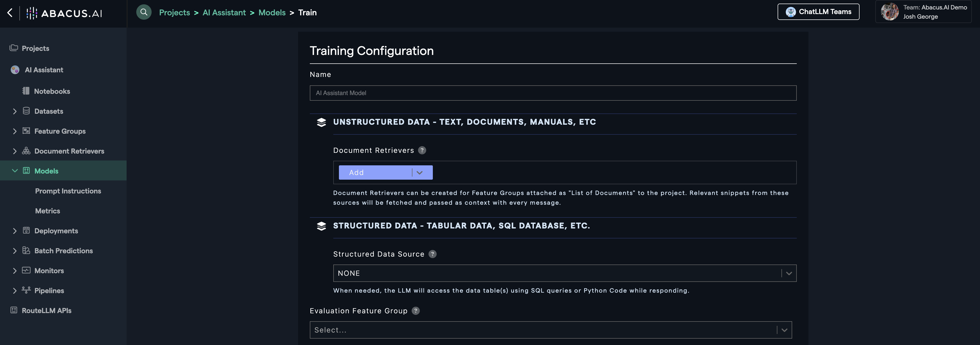Click the Josh George profile avatar
Image resolution: width=980 pixels, height=345 pixels.
point(889,12)
